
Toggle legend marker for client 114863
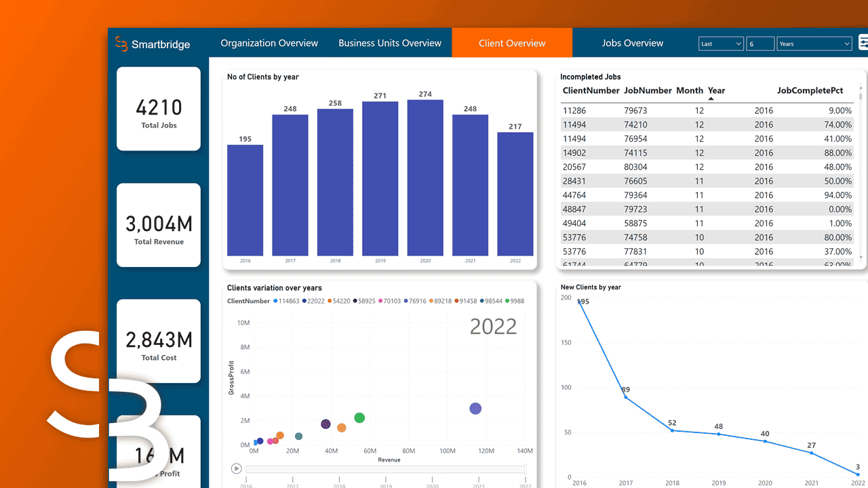pos(275,301)
